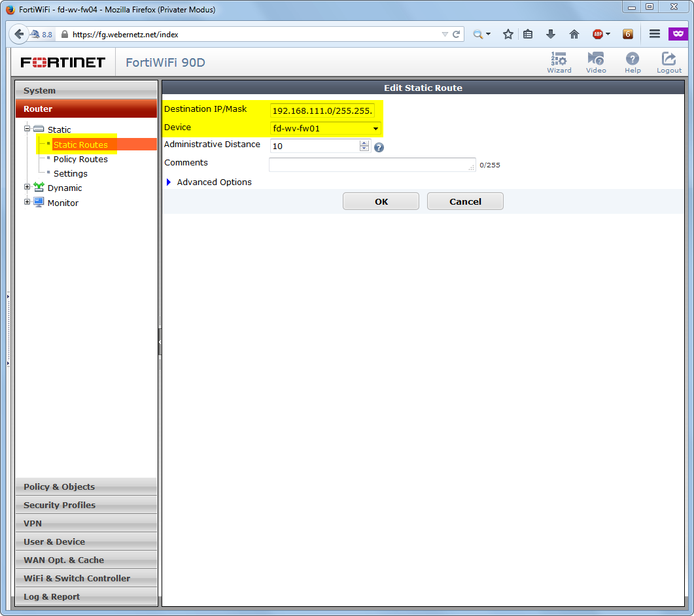The width and height of the screenshot is (694, 616).
Task: Reload the page with refresh icon
Action: tap(457, 34)
